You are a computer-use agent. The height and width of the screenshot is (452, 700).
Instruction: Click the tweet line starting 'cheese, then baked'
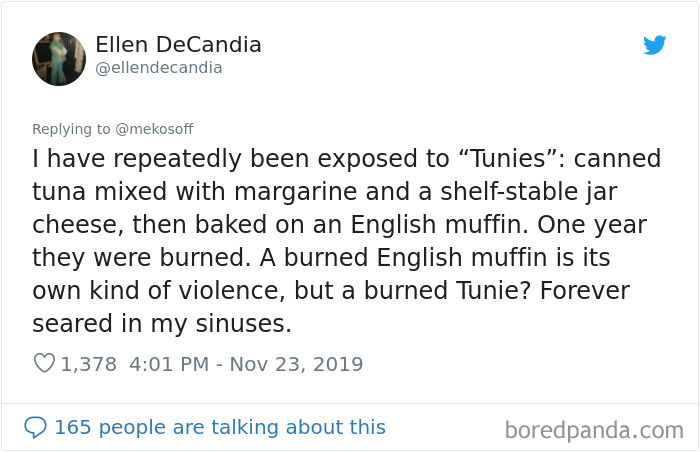pos(339,225)
